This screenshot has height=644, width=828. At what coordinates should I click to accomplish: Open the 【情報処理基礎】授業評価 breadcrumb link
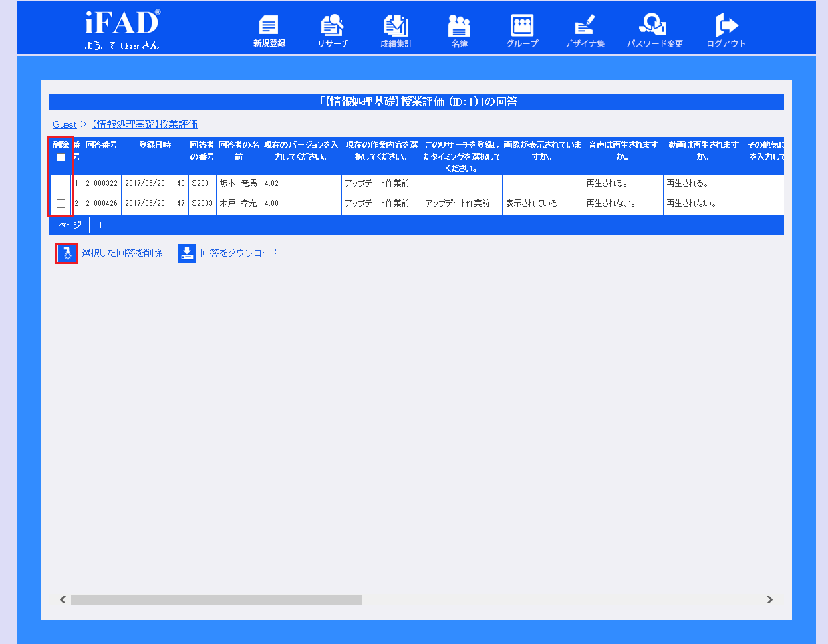coord(144,124)
